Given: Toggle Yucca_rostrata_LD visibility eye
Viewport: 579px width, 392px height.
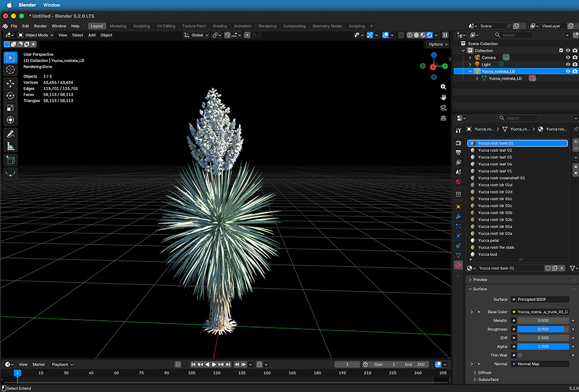Looking at the screenshot, I should point(568,71).
